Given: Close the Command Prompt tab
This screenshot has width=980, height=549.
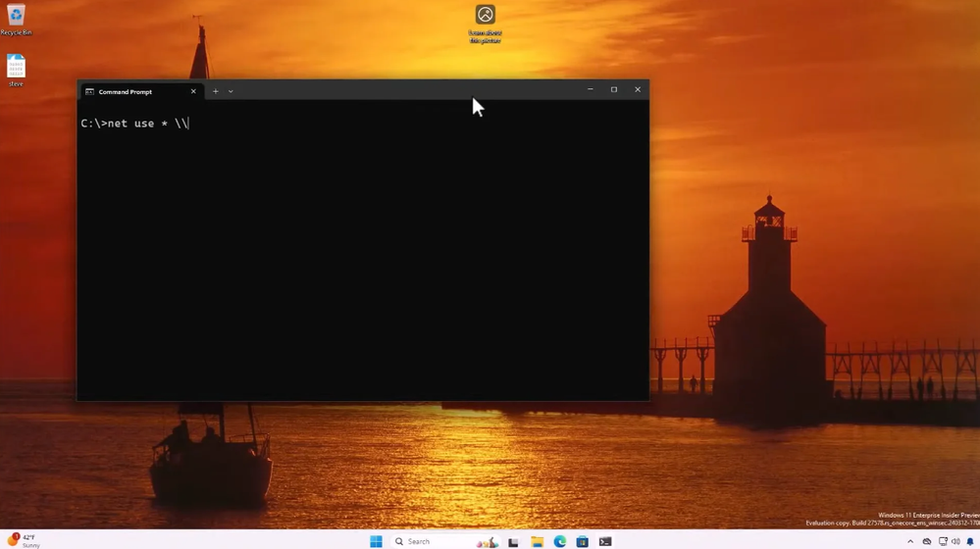Looking at the screenshot, I should pos(193,91).
